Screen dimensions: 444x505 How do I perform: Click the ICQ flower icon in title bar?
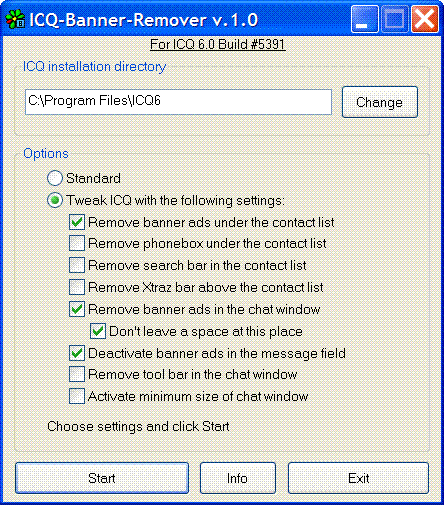[15, 19]
